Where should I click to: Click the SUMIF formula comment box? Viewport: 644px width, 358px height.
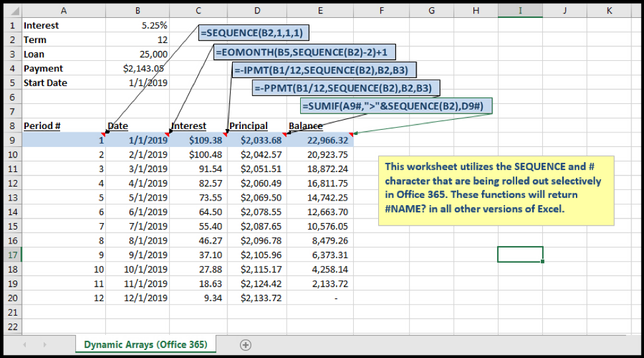pyautogui.click(x=396, y=106)
